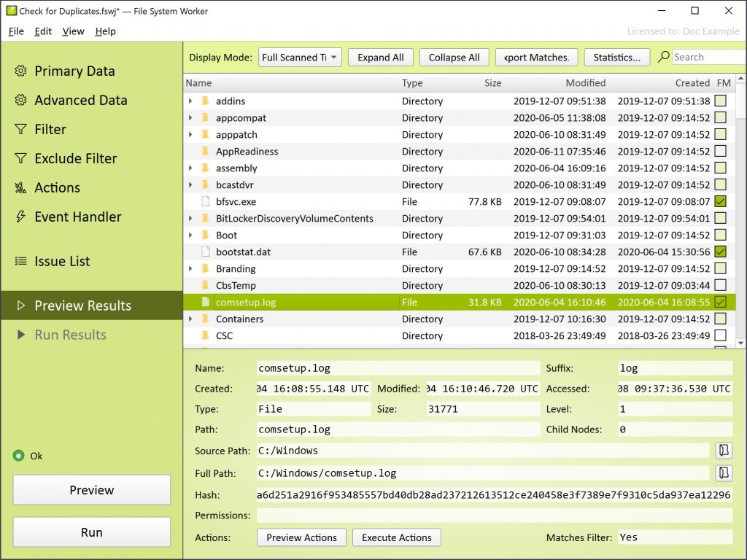The width and height of the screenshot is (747, 560).
Task: Click the Expand All button
Action: (x=380, y=58)
